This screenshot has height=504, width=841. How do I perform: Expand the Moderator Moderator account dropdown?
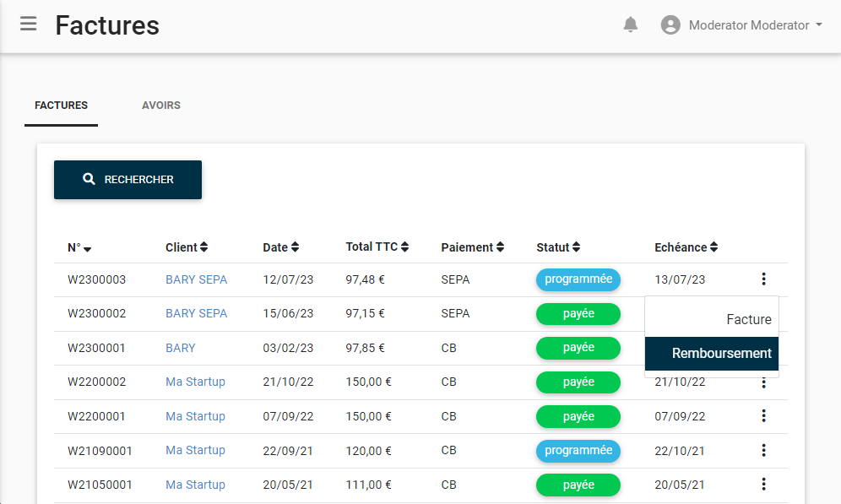(x=756, y=25)
